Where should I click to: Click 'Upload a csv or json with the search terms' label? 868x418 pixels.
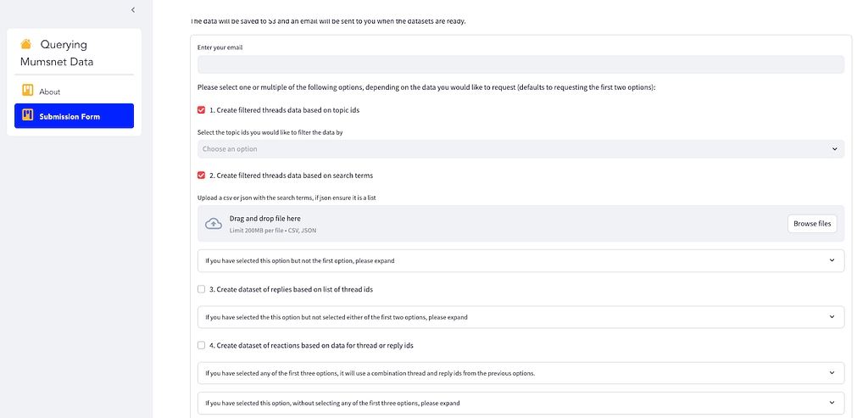[x=287, y=198]
